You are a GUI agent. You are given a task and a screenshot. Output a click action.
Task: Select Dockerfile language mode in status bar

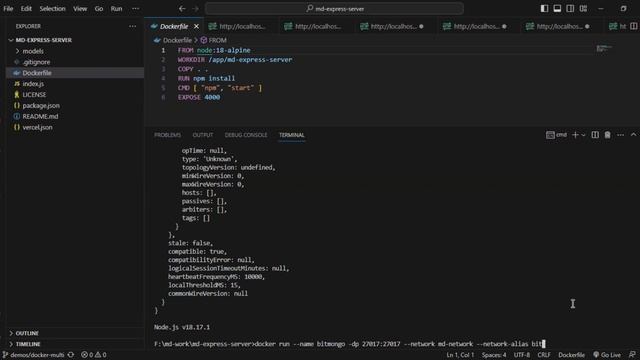click(571, 355)
